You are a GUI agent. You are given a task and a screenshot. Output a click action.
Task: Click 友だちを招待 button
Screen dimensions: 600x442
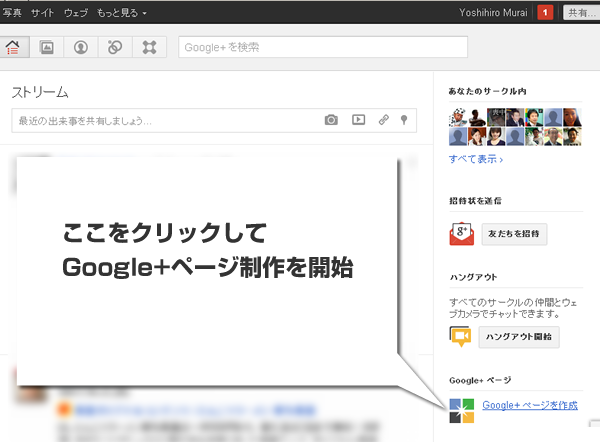tap(514, 234)
